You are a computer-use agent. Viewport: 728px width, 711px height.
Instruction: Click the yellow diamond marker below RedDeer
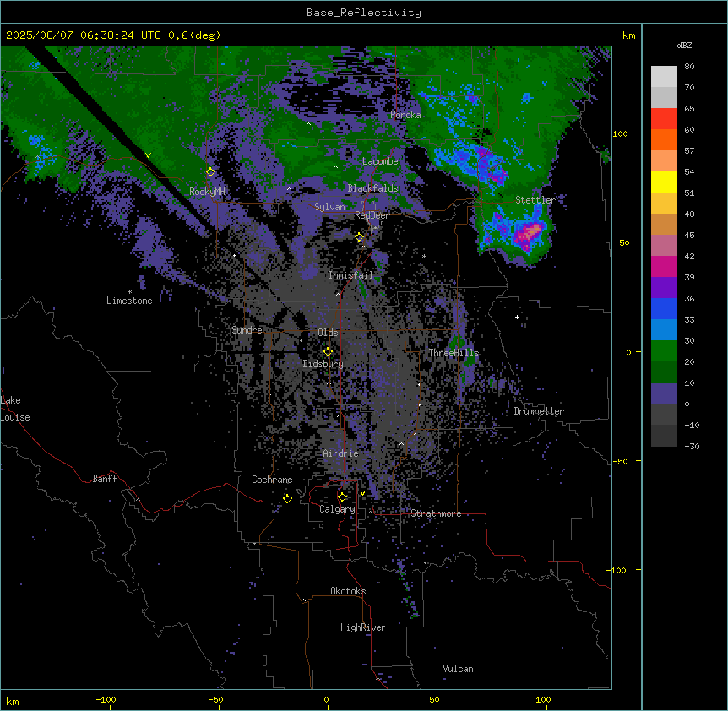(x=360, y=237)
